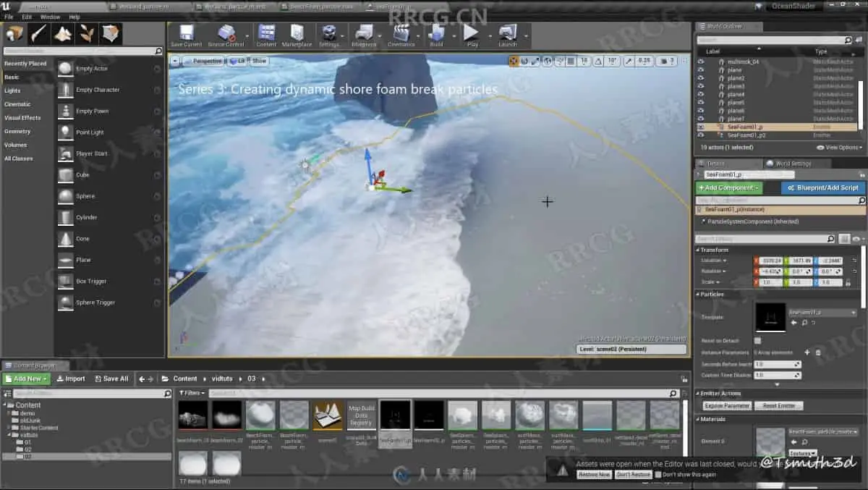Image resolution: width=868 pixels, height=490 pixels.
Task: Select the Landscape mode tab icon
Action: coord(63,33)
